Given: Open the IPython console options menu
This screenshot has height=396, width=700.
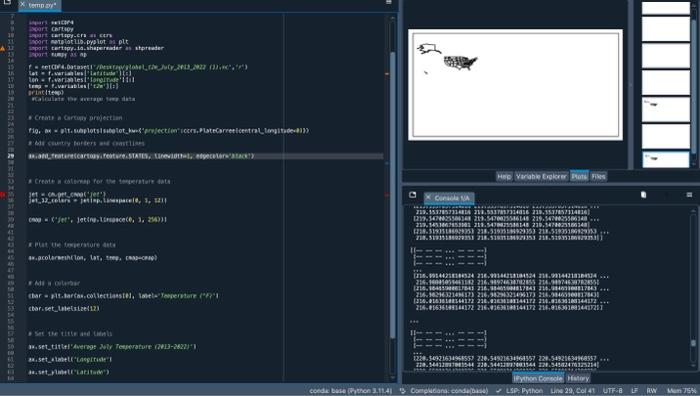Looking at the screenshot, I should click(689, 195).
